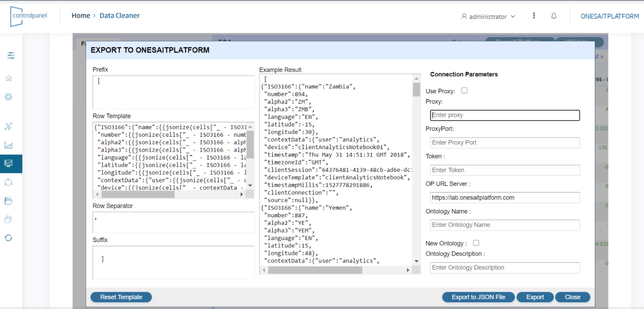Navigate to Home breadcrumb link
This screenshot has height=309, width=644.
[x=81, y=15]
